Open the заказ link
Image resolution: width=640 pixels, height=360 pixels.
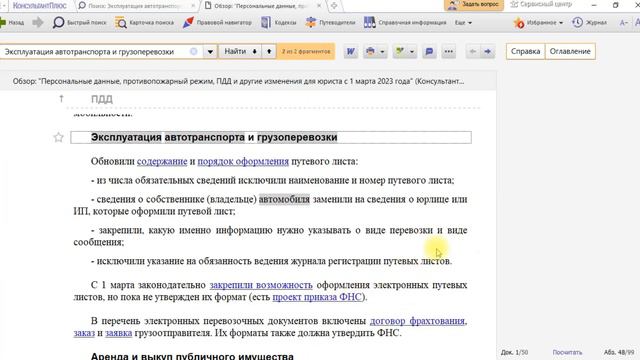(x=84, y=333)
